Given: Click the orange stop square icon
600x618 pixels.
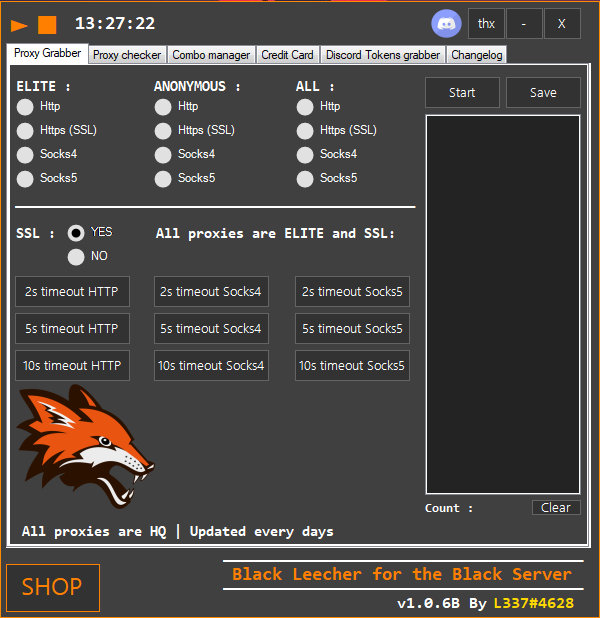Looking at the screenshot, I should pyautogui.click(x=47, y=25).
